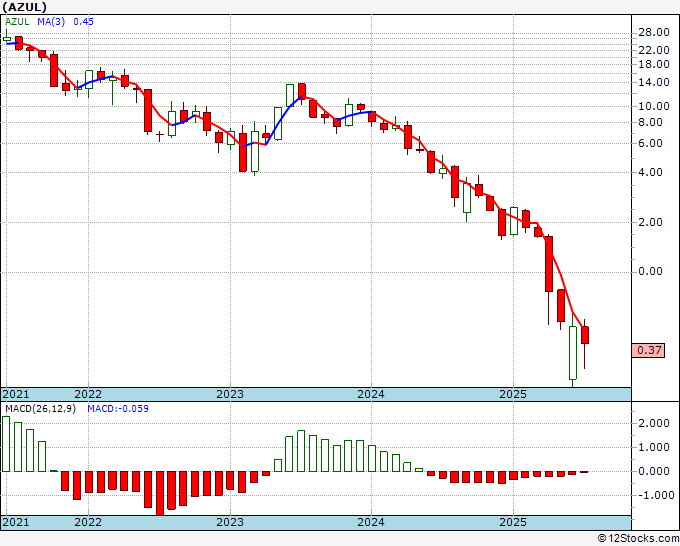680x546 pixels.
Task: Click the 22.00 price axis label
Action: tap(654, 50)
